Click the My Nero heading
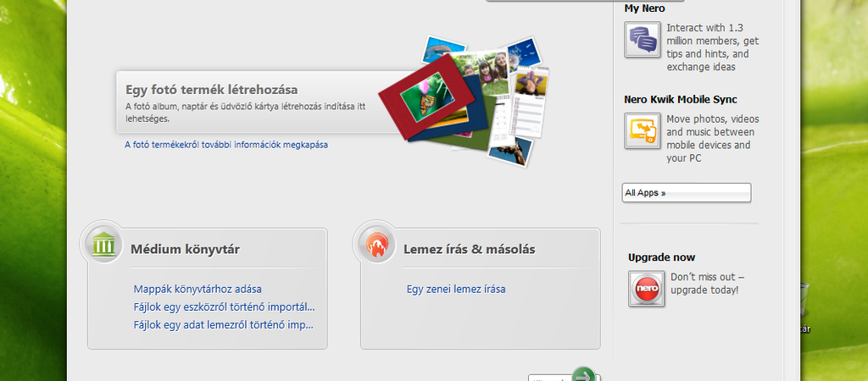 click(x=644, y=8)
